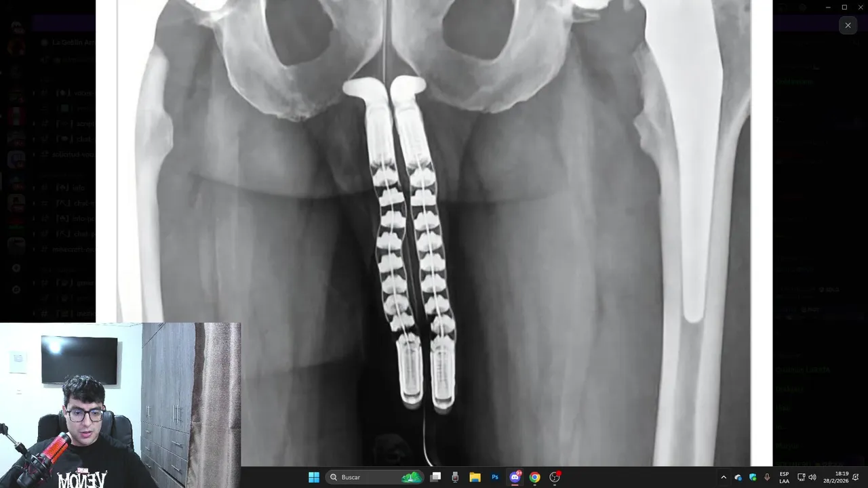The image size is (868, 488).
Task: Open File Explorer from the taskbar
Action: click(475, 477)
